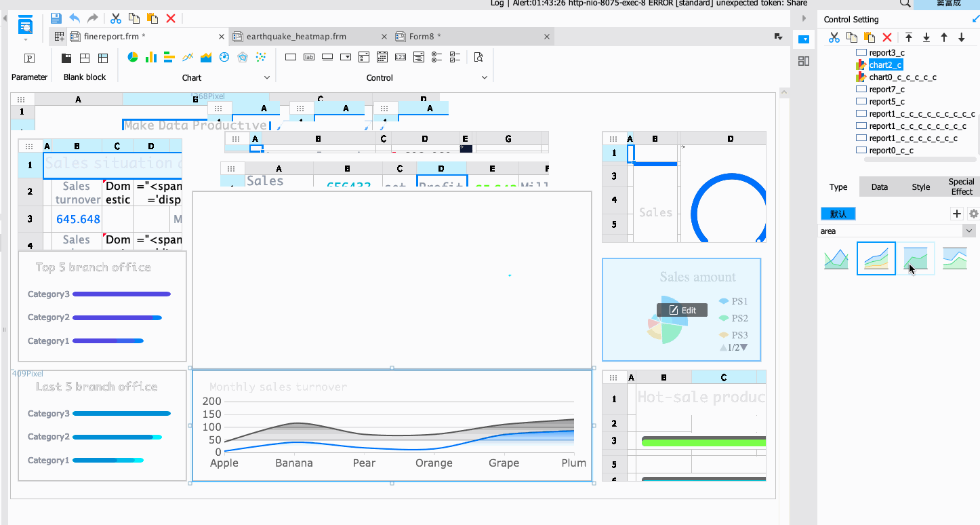Insert a column chart from Chart group
The height and width of the screenshot is (525, 980).
(x=151, y=57)
